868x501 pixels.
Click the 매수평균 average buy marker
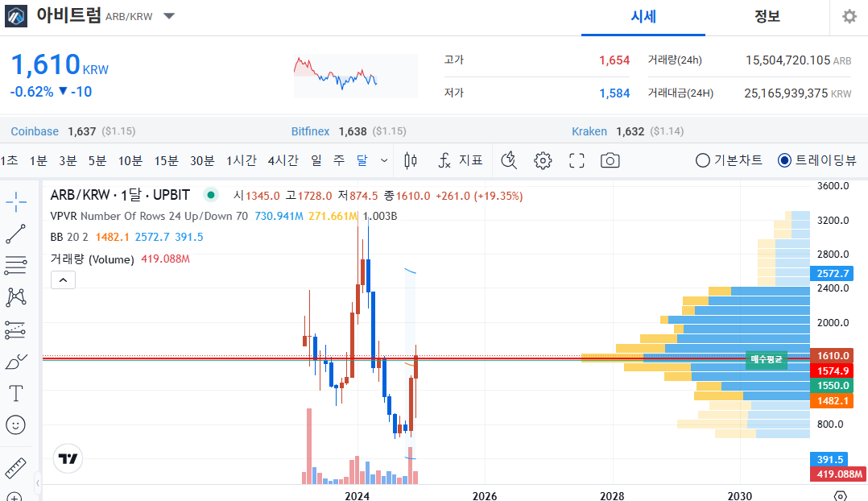click(x=767, y=359)
